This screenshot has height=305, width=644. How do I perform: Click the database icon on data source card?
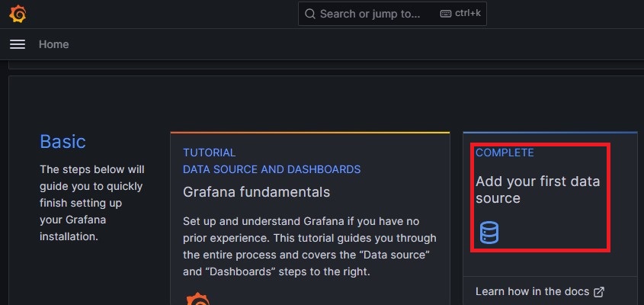489,233
